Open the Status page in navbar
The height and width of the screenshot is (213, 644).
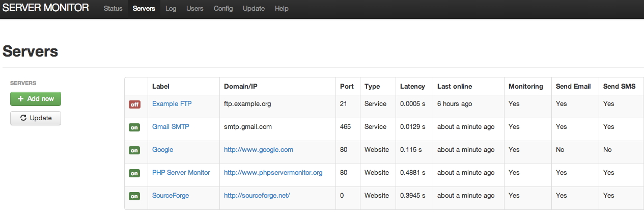tap(113, 9)
